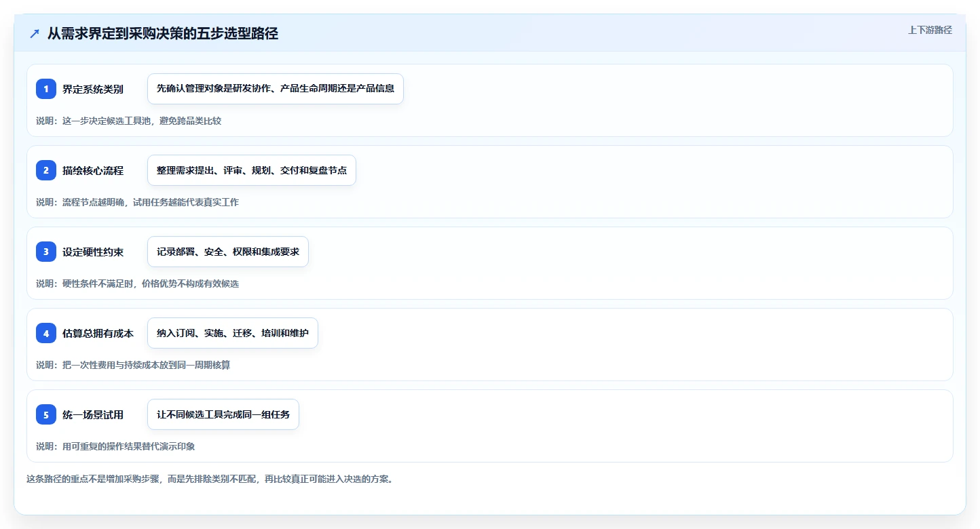Click the step title 界定系统类别
The image size is (980, 529).
pos(93,89)
